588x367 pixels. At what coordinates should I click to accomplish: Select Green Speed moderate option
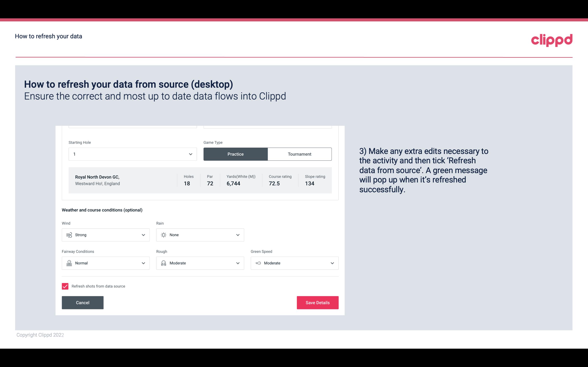[x=295, y=263]
